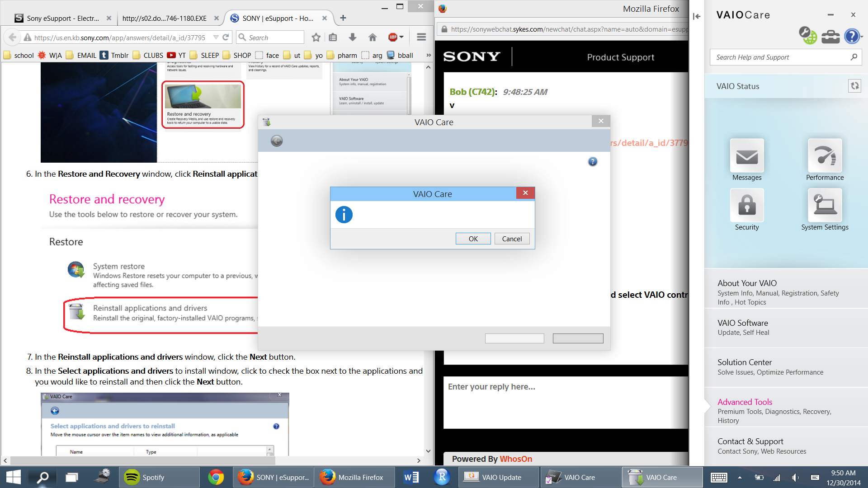Image resolution: width=868 pixels, height=488 pixels.
Task: Open VAIO Update taskbar item
Action: click(x=499, y=477)
